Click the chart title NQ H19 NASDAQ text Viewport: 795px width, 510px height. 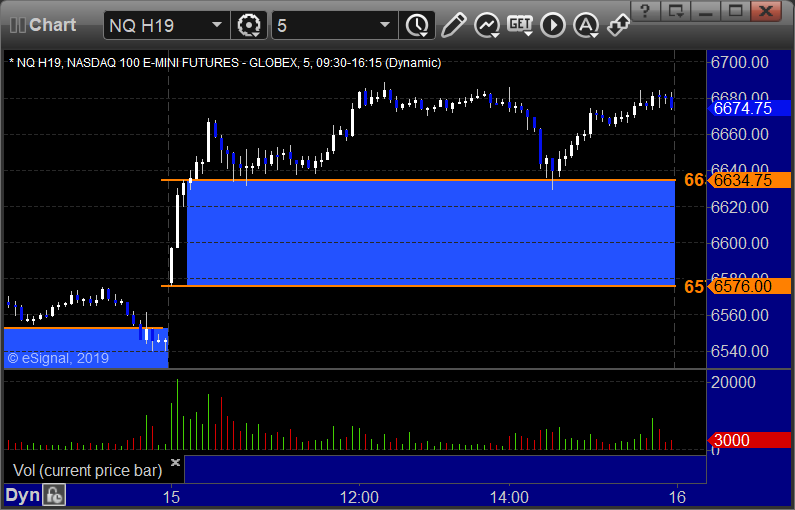coord(225,62)
